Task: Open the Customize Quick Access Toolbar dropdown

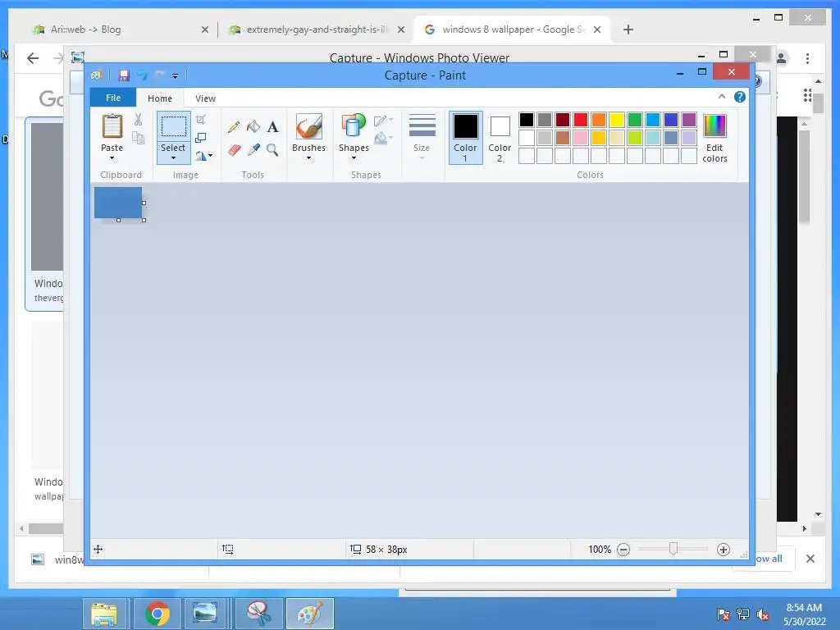Action: (x=176, y=76)
